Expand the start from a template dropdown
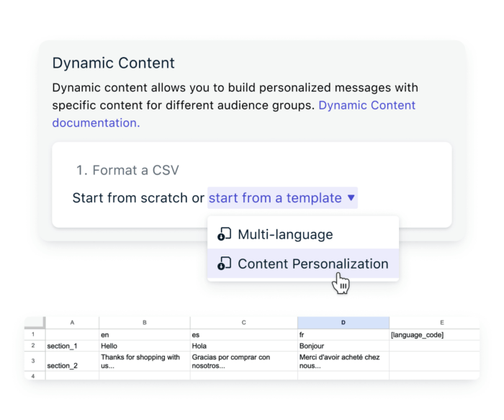 coord(275,197)
